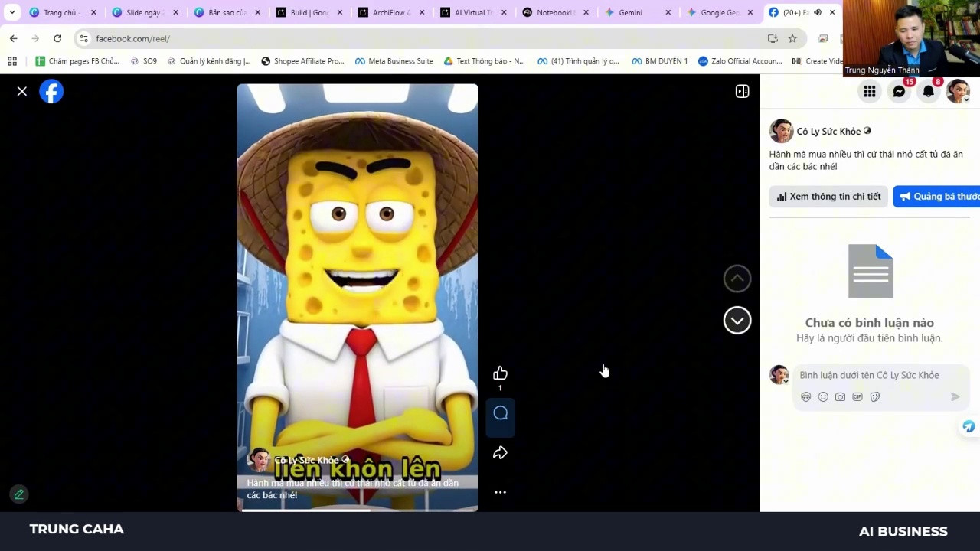The height and width of the screenshot is (551, 980).
Task: Switch to the Bản sao của tab
Action: coord(227,12)
